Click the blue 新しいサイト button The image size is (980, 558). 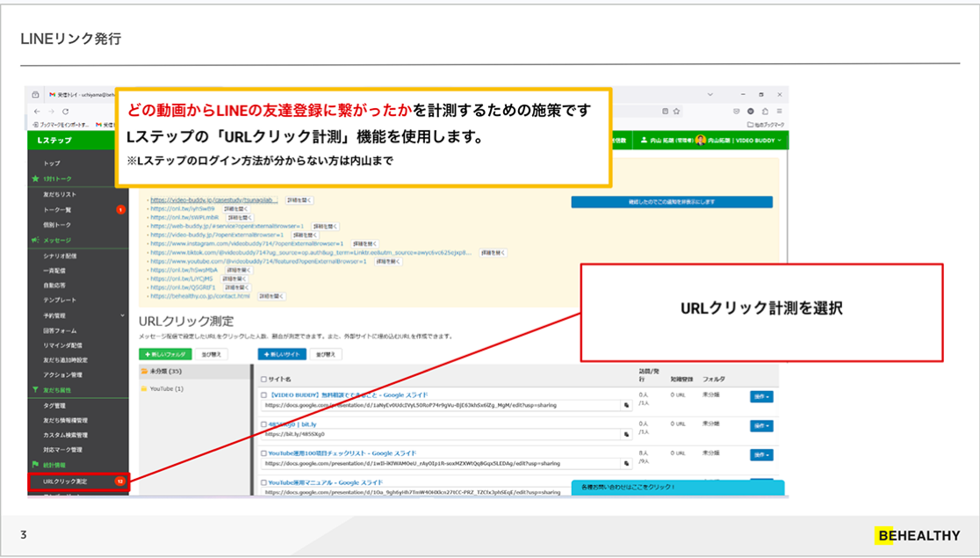pyautogui.click(x=282, y=354)
